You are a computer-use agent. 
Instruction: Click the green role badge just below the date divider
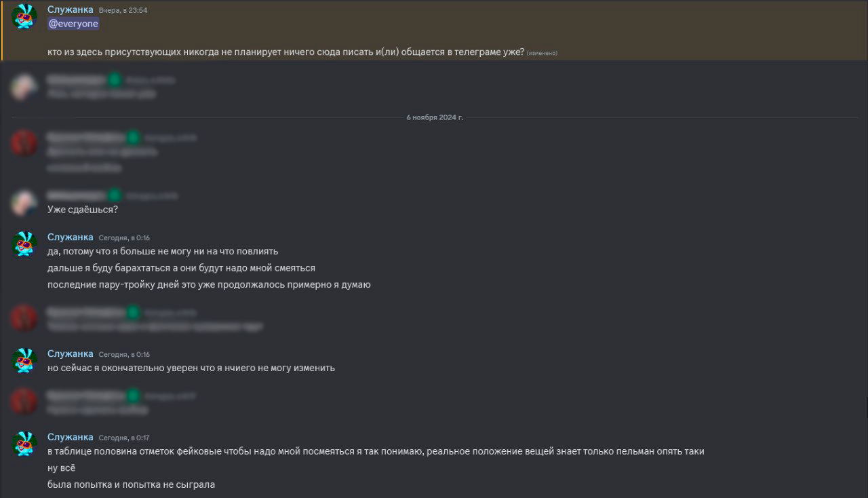[133, 138]
